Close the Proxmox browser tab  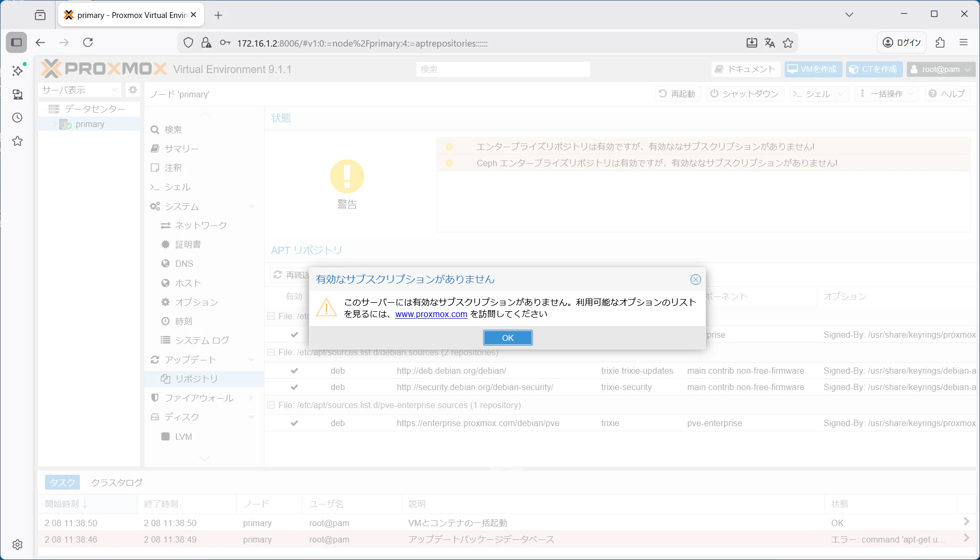[194, 15]
